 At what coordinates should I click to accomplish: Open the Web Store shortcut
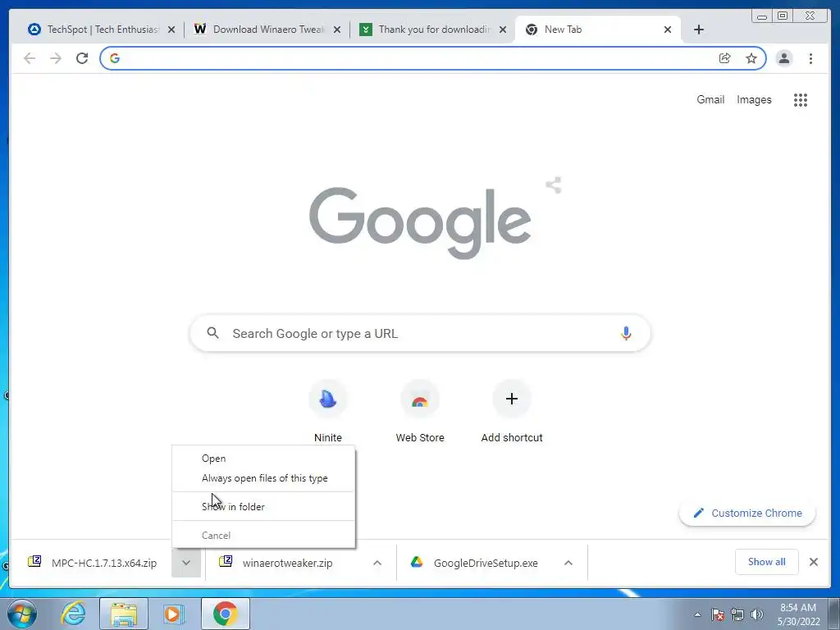coord(420,412)
